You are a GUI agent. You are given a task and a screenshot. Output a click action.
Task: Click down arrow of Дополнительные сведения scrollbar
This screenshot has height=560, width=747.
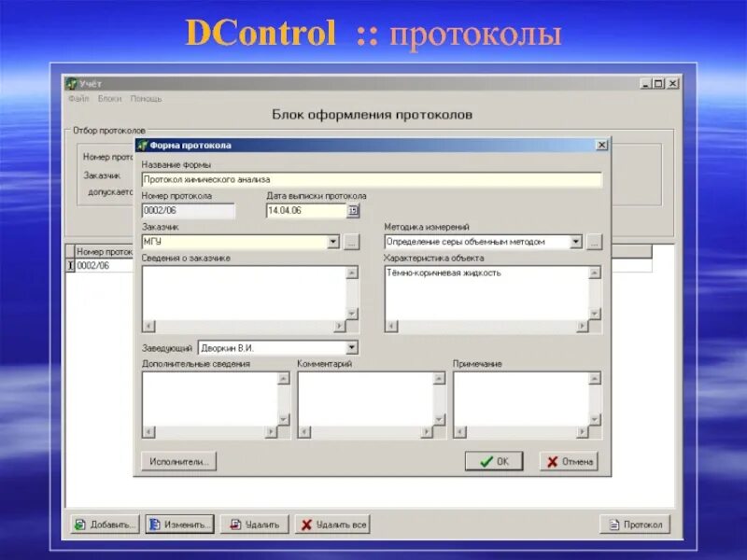click(284, 419)
